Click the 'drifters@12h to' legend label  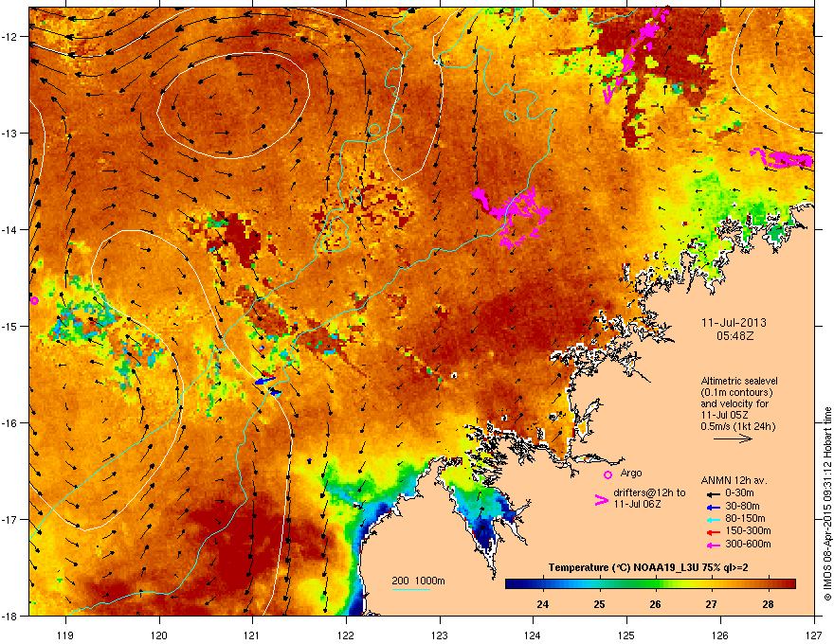tap(649, 493)
